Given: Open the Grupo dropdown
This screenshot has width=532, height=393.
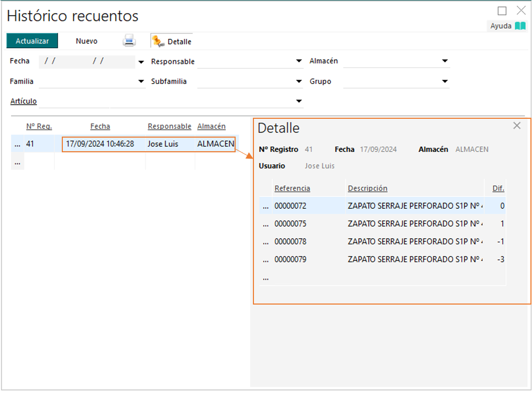Looking at the screenshot, I should tap(445, 82).
